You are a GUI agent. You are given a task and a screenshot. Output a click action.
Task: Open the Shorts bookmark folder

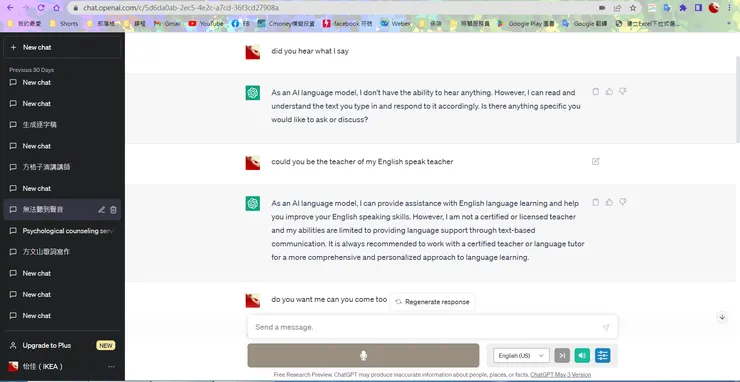pos(64,24)
